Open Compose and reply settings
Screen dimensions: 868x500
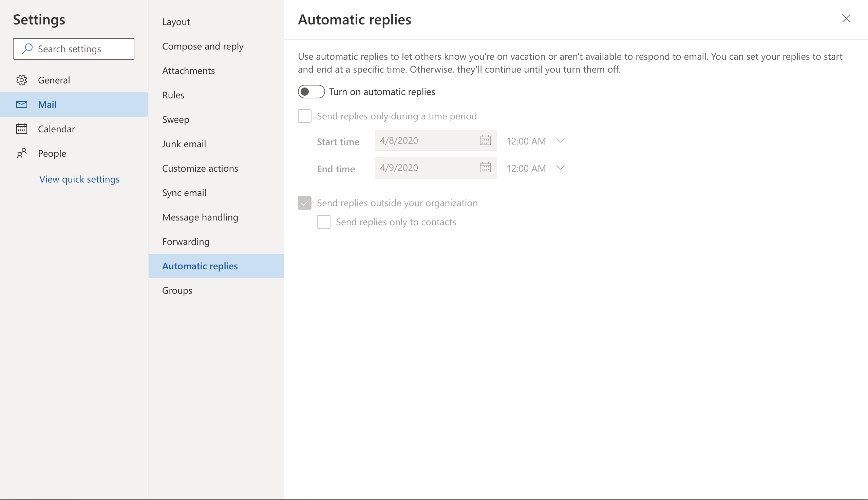[x=216, y=46]
